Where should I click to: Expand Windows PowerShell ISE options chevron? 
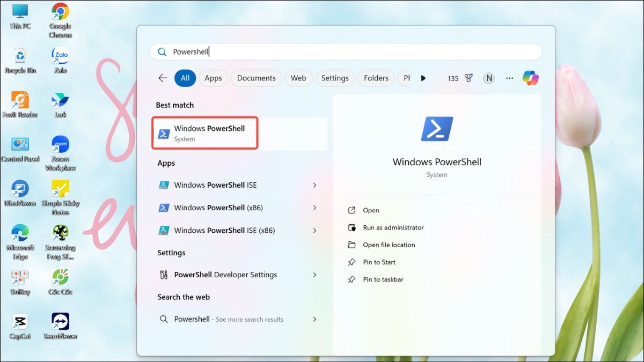click(x=314, y=185)
